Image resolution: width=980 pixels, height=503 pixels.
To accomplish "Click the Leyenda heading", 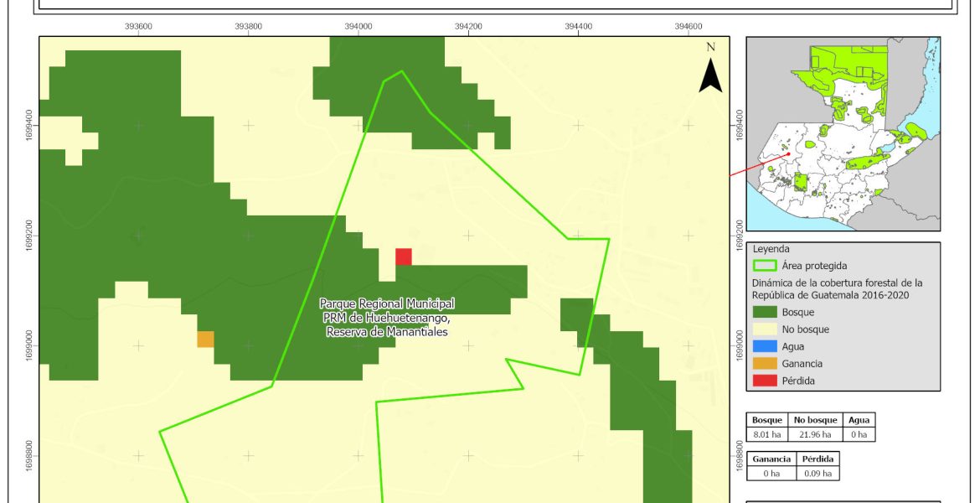I will (771, 249).
